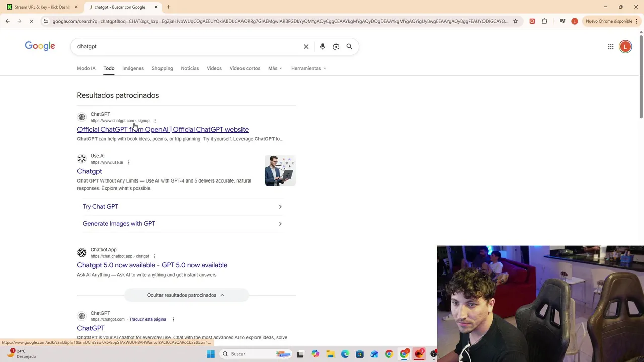Screen dimensions: 644x362
Task: Switch to Videos tab
Action: tap(214, 68)
